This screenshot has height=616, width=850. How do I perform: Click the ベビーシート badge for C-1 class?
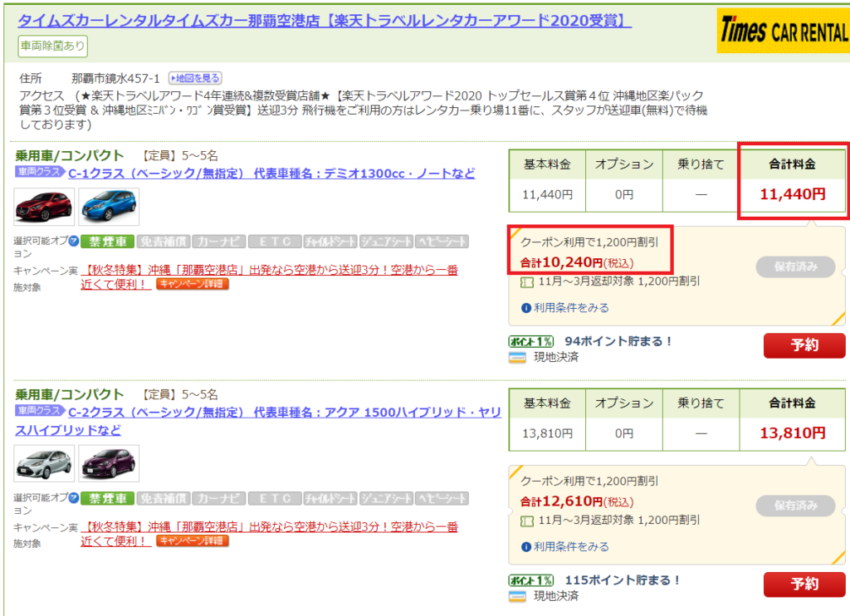(442, 242)
